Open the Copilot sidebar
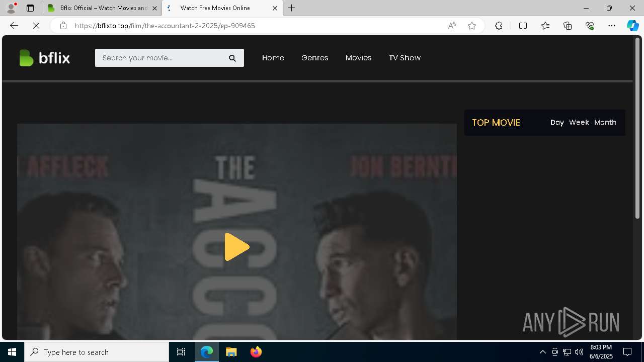The width and height of the screenshot is (644, 362). (632, 26)
